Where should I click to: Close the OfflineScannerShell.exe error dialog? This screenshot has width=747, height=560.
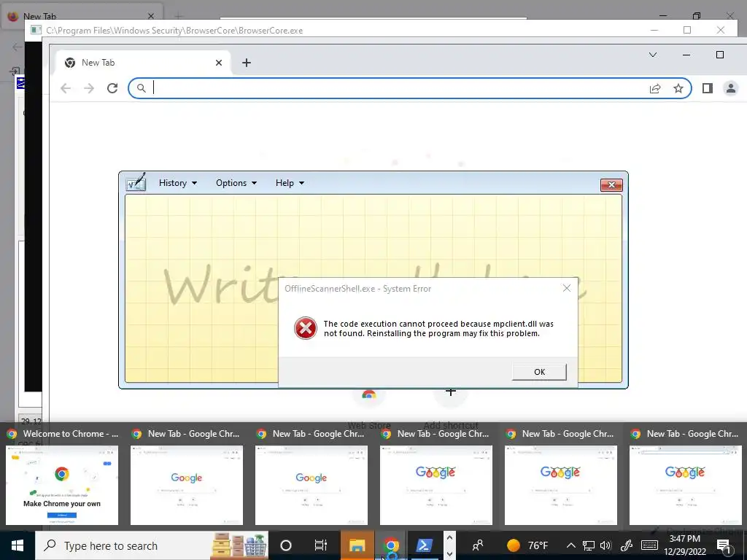tap(566, 288)
